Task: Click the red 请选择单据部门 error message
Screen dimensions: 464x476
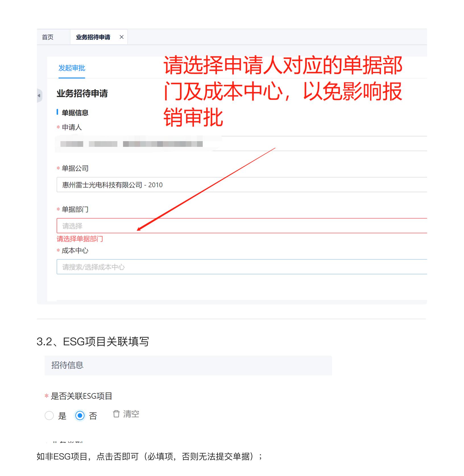Action: [x=80, y=239]
